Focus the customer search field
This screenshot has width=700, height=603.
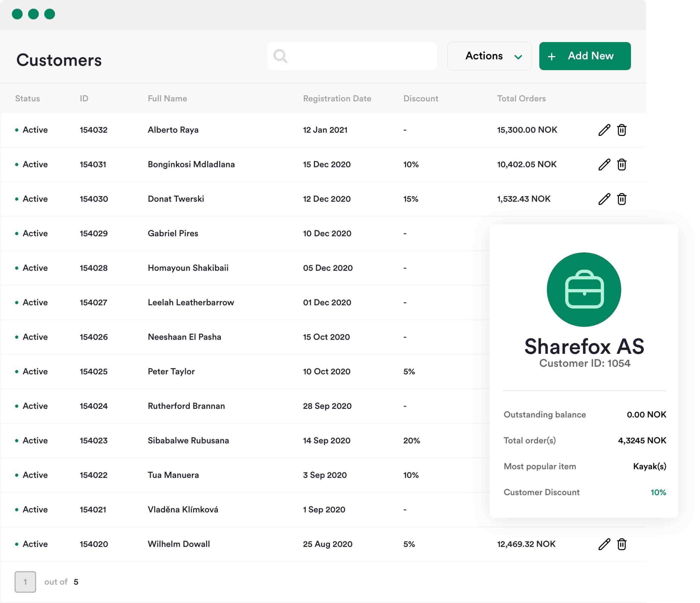[352, 56]
